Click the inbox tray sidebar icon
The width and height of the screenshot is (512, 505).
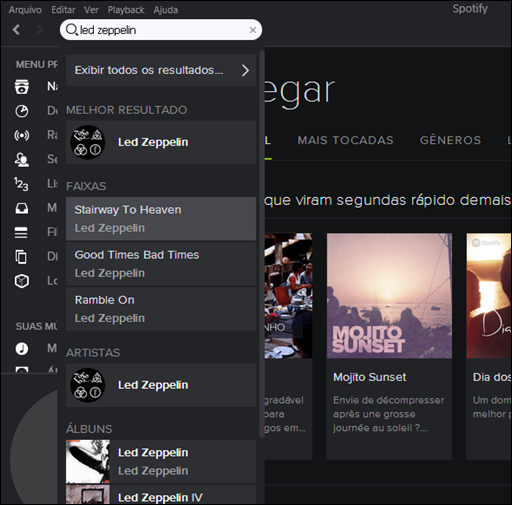(x=22, y=208)
